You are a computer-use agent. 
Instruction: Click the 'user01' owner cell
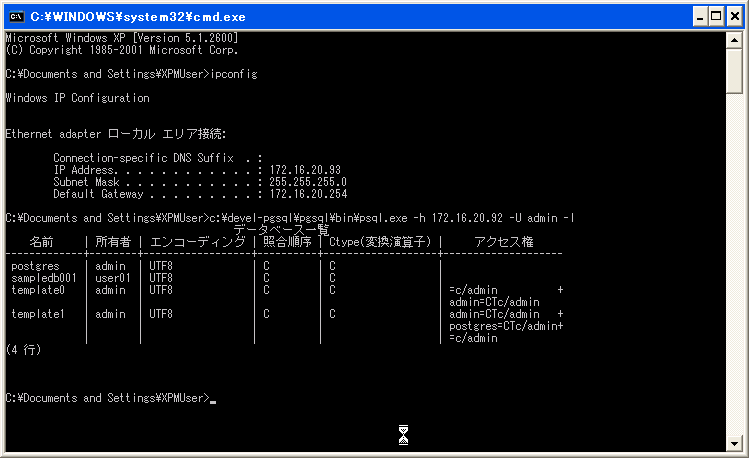click(113, 278)
